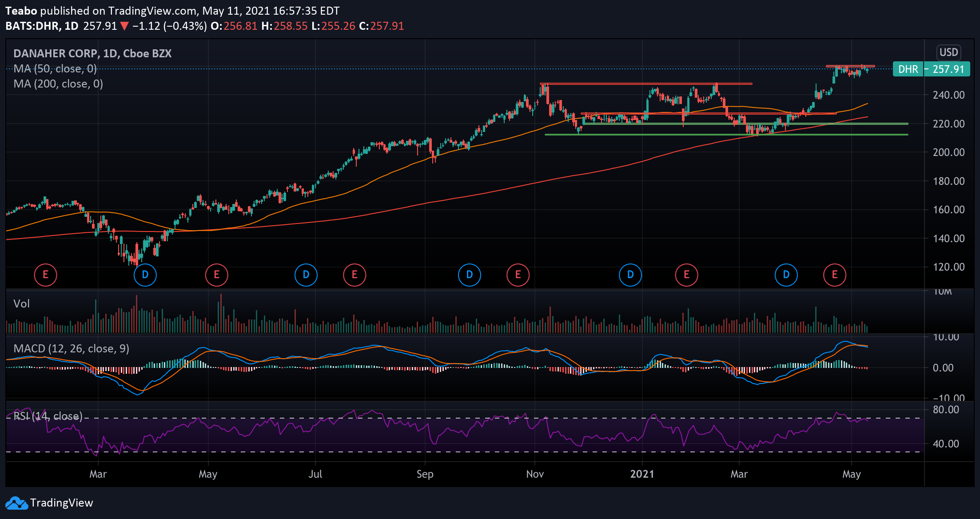Click the DHR 257.91 price label
The height and width of the screenshot is (519, 980).
click(x=931, y=69)
